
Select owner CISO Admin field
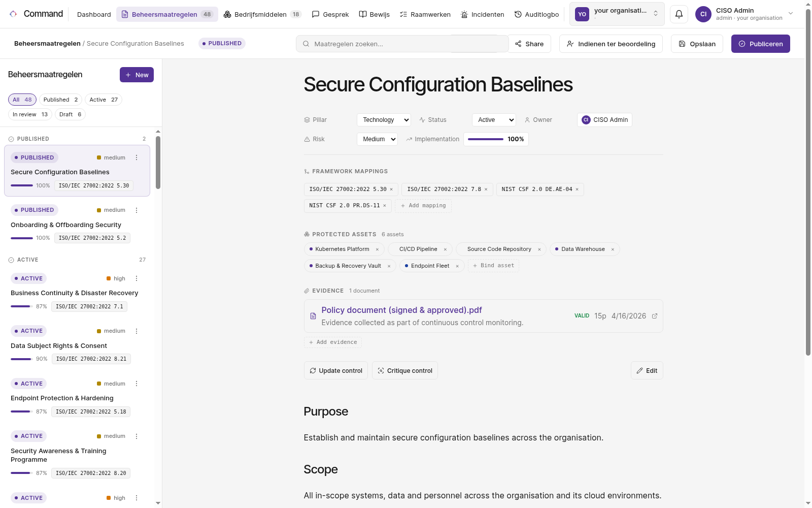click(x=604, y=120)
